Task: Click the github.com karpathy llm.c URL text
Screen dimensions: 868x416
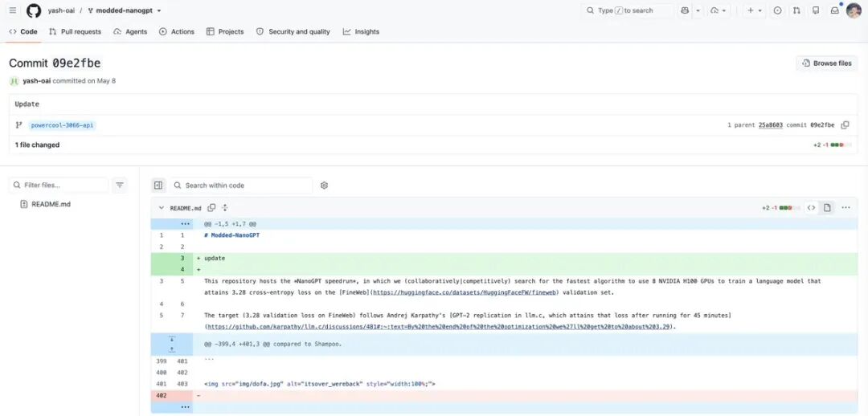Action: tap(439, 327)
